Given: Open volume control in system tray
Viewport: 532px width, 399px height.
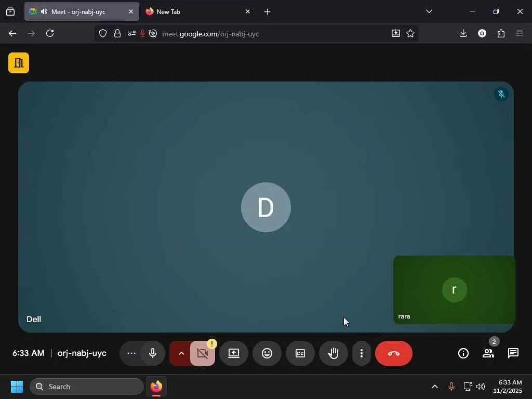Looking at the screenshot, I should tap(481, 387).
